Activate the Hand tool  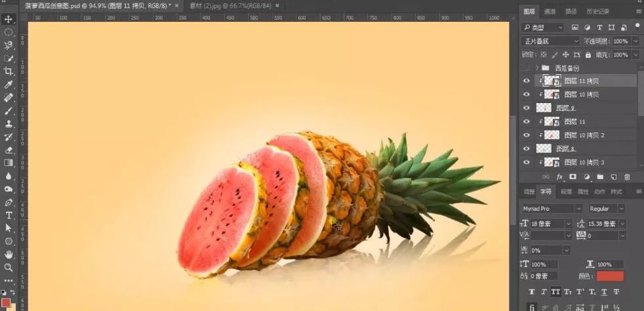(9, 254)
